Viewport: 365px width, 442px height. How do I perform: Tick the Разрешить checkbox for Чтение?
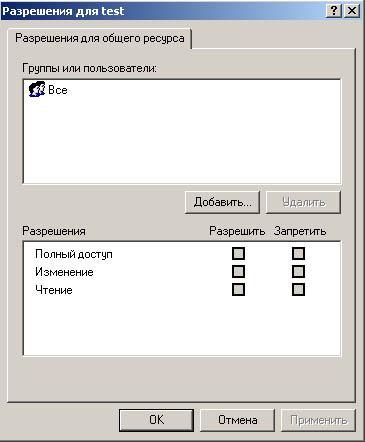[238, 290]
